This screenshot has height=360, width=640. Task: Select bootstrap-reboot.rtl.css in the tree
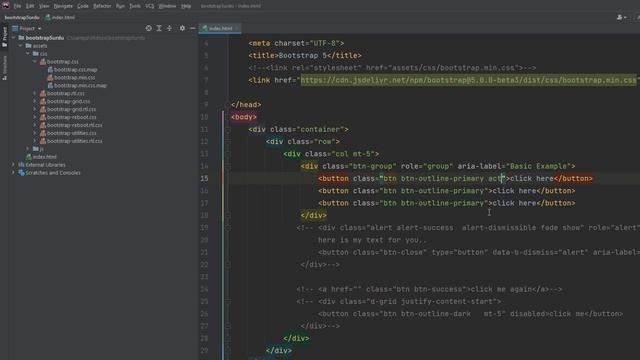[74, 125]
